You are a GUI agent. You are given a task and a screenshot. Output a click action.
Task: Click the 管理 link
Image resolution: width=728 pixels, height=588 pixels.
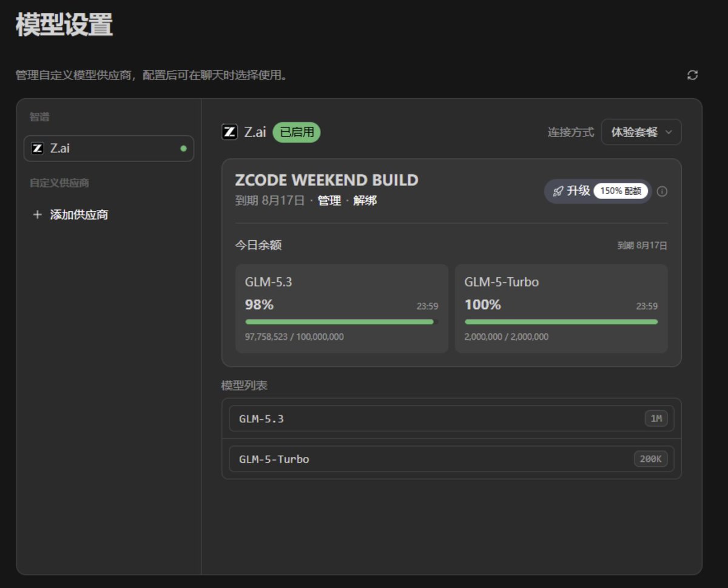pyautogui.click(x=329, y=200)
